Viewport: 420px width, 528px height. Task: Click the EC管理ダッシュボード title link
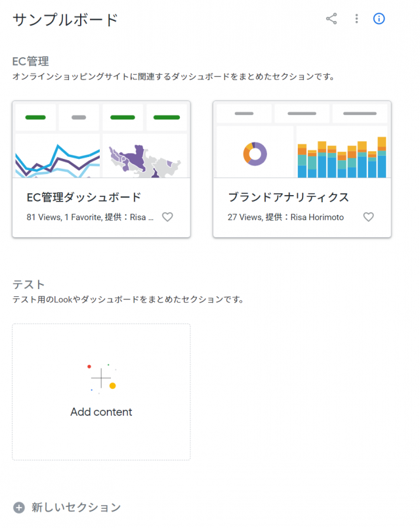coord(84,197)
